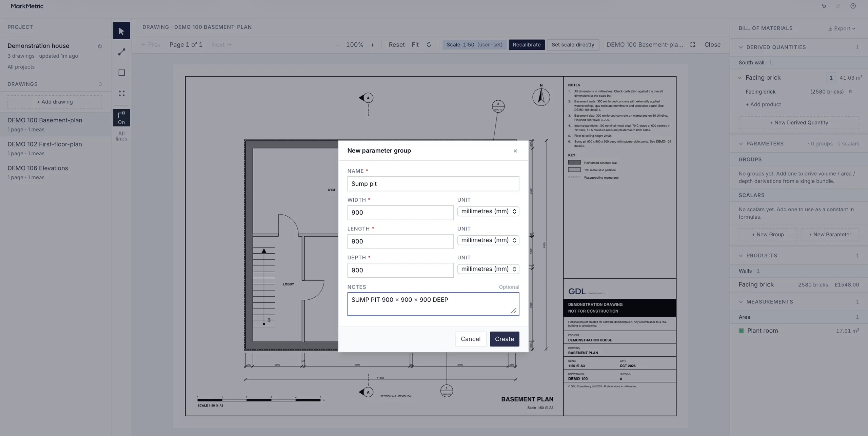The height and width of the screenshot is (436, 868).
Task: Collapse the Measurements section
Action: click(741, 302)
